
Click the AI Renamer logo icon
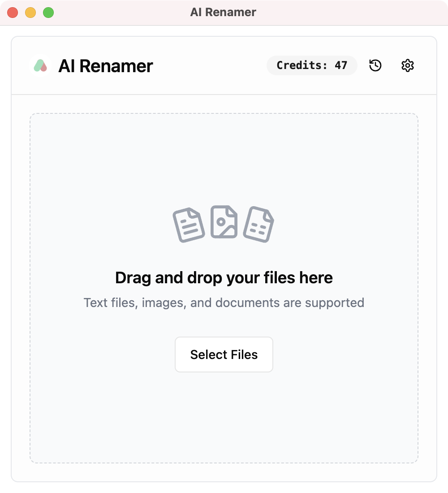coord(40,65)
